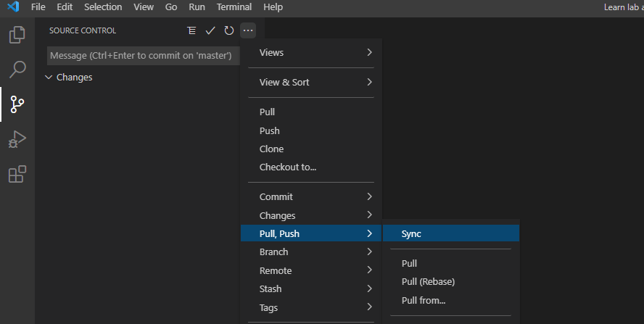Click Clone in the context menu

pos(272,149)
